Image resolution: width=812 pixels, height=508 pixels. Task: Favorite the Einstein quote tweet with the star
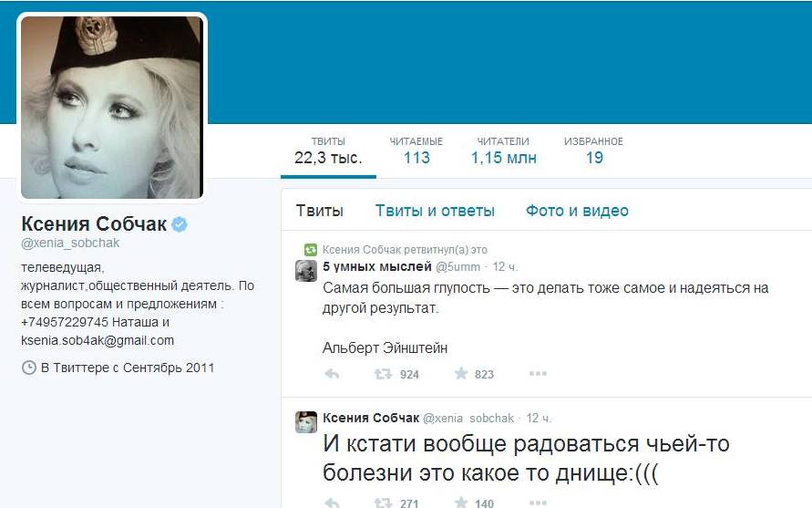[461, 373]
